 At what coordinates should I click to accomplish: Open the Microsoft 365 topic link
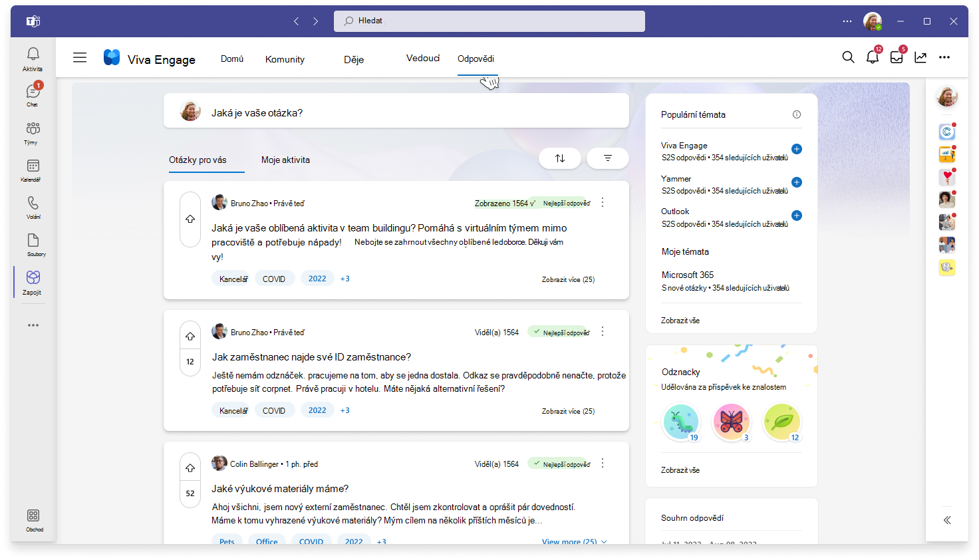688,275
